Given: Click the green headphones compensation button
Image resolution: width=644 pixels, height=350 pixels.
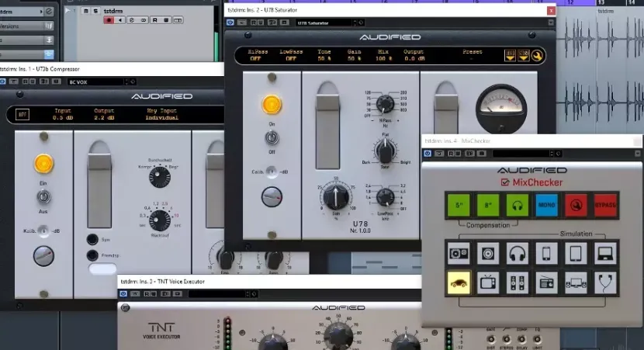Looking at the screenshot, I should 517,205.
